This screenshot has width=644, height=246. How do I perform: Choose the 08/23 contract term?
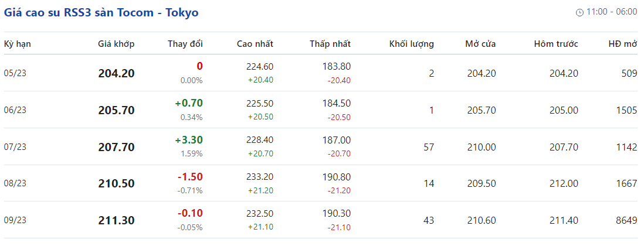pyautogui.click(x=15, y=183)
